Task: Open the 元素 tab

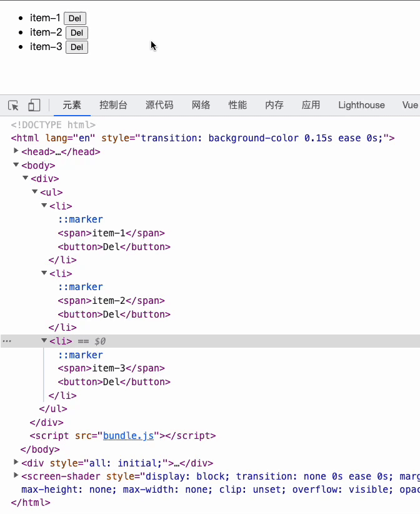Action: point(72,105)
